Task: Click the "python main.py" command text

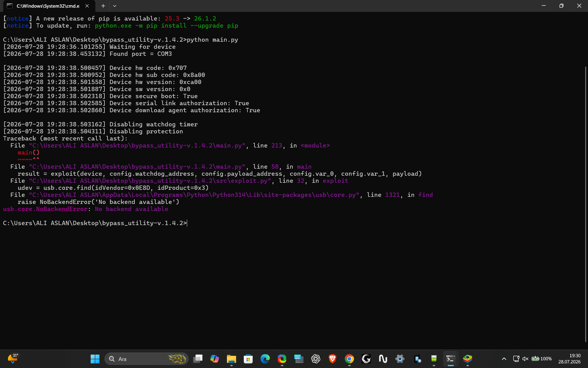Action: click(213, 40)
